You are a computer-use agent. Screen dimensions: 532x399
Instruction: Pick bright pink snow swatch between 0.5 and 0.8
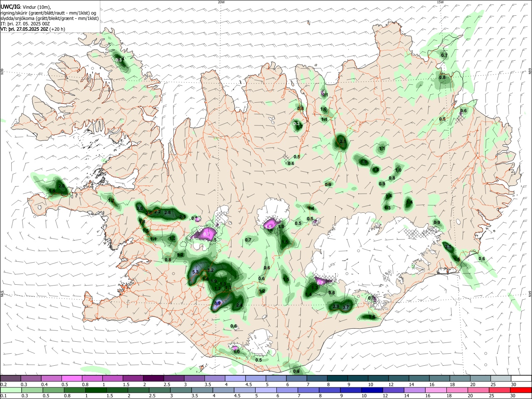pyautogui.click(x=71, y=378)
